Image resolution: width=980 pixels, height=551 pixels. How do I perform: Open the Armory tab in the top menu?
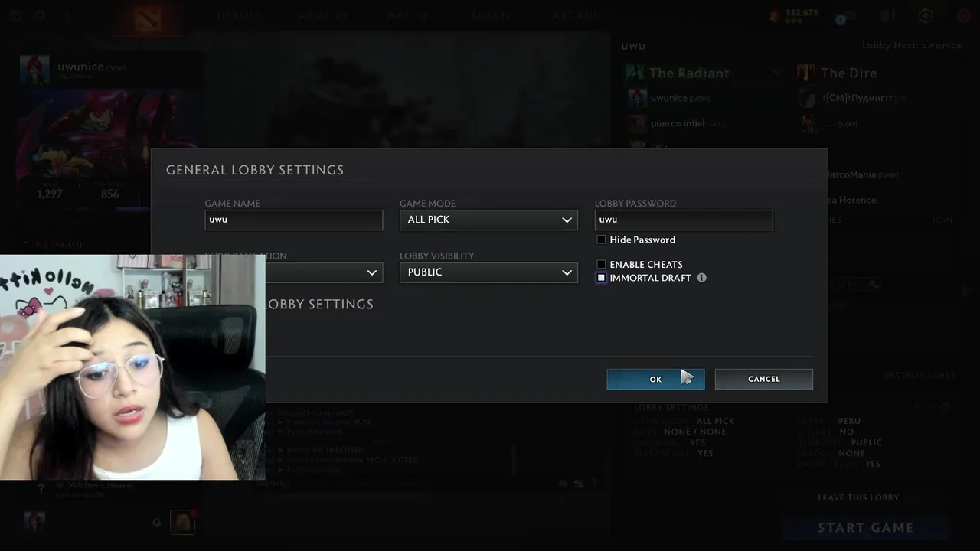pos(324,15)
